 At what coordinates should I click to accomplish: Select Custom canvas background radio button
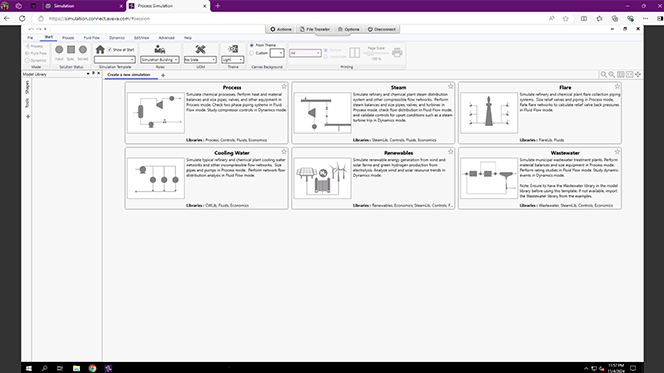click(252, 53)
